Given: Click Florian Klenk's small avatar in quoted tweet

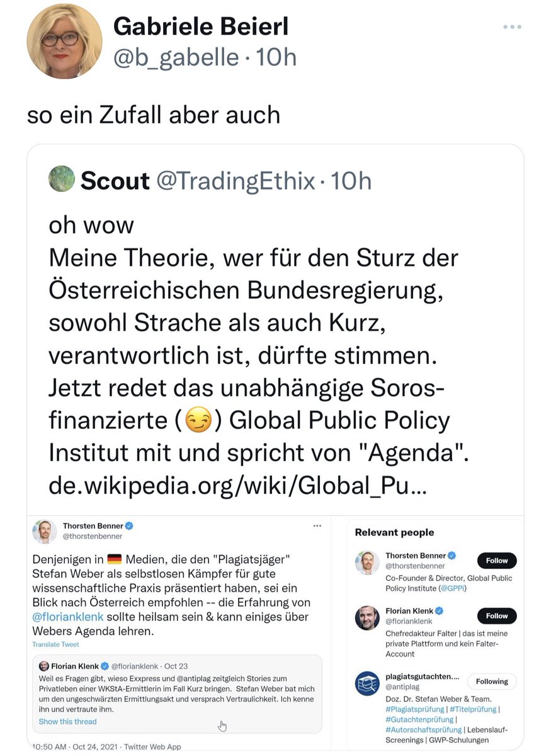Looking at the screenshot, I should [44, 666].
